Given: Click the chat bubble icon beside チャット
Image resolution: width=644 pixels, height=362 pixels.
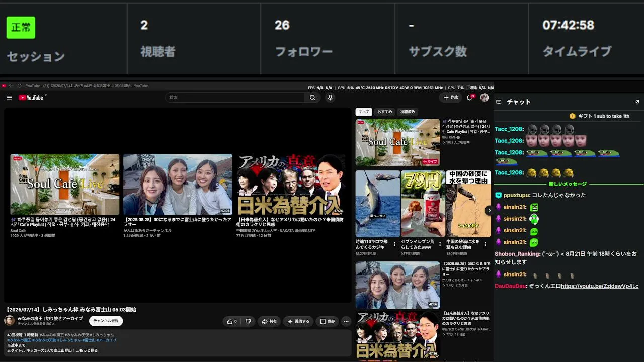Looking at the screenshot, I should click(x=499, y=102).
